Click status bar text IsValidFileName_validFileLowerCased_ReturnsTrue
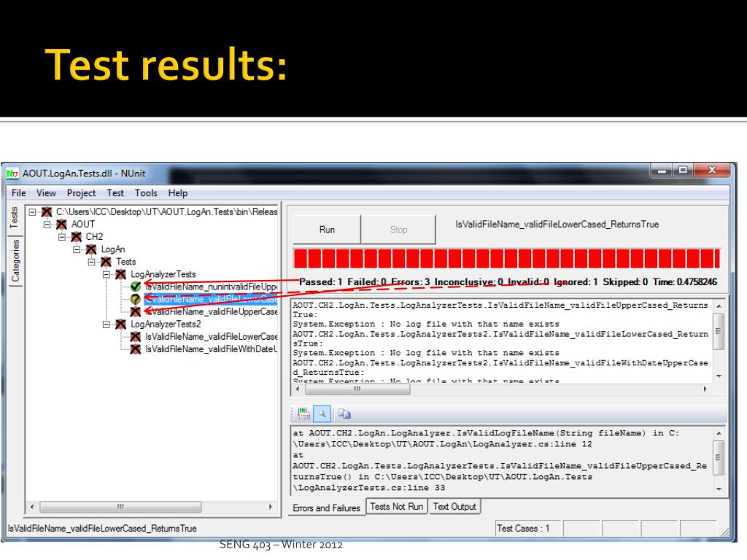This screenshot has width=747, height=560. coord(102,529)
